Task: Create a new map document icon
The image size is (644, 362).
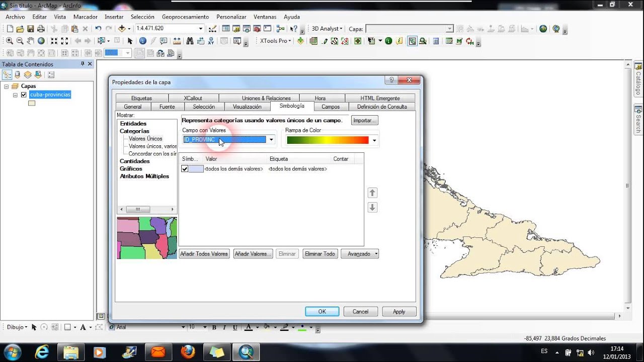Action: click(10, 29)
